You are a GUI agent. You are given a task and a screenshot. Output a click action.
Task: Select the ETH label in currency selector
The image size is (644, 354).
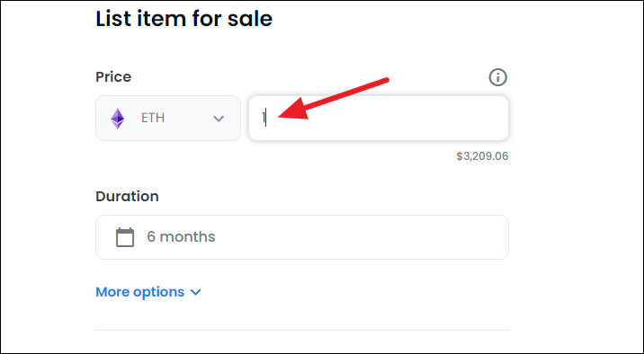pos(153,118)
